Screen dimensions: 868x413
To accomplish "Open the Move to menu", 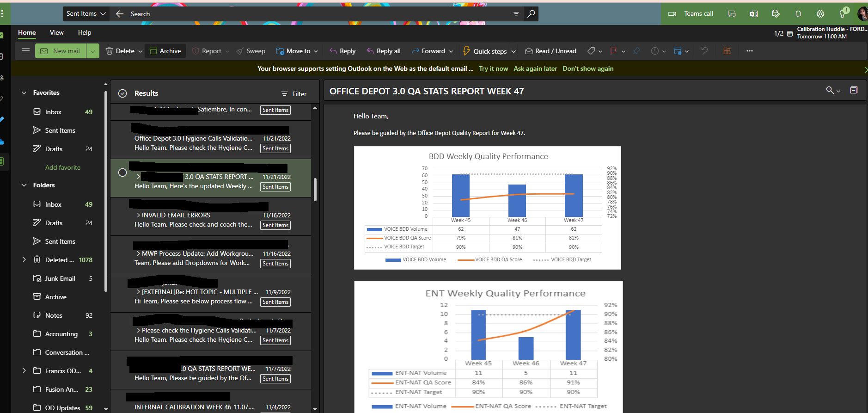I will tap(297, 51).
